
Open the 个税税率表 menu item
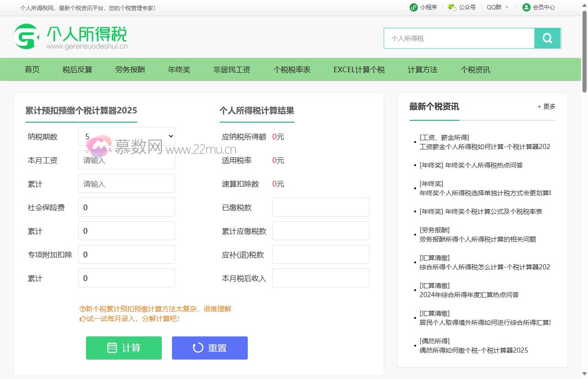coord(291,69)
